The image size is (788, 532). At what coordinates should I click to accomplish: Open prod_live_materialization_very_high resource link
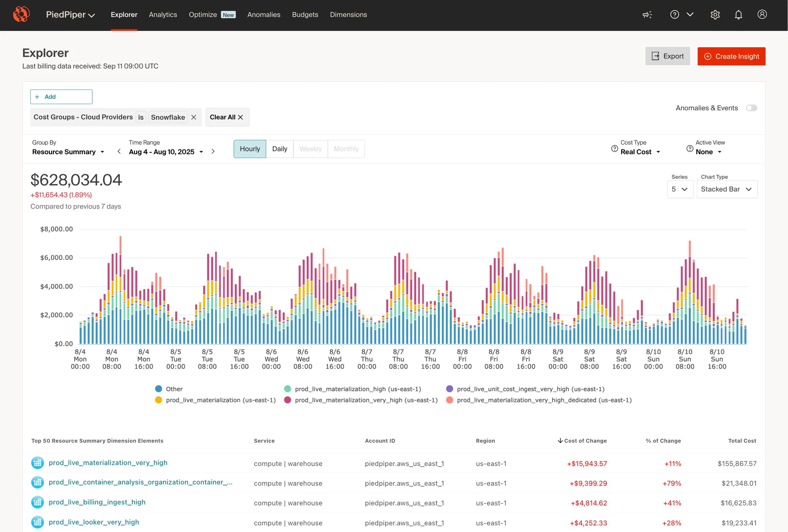[108, 463]
